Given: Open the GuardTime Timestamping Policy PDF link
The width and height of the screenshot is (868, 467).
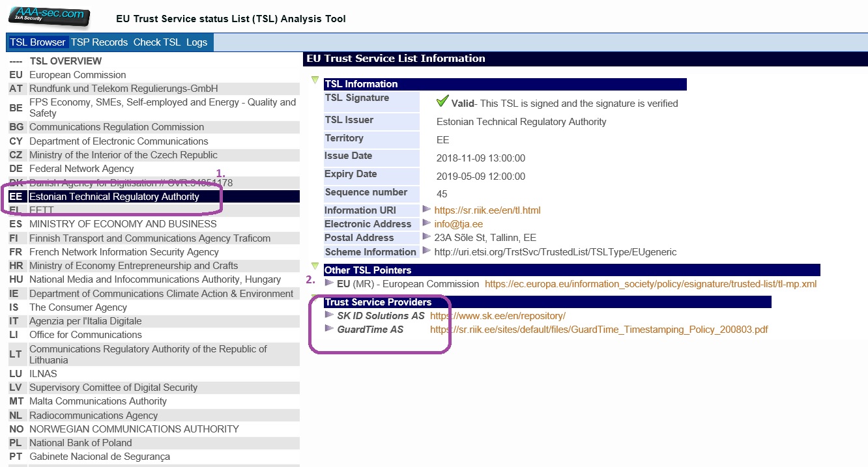Looking at the screenshot, I should click(599, 330).
